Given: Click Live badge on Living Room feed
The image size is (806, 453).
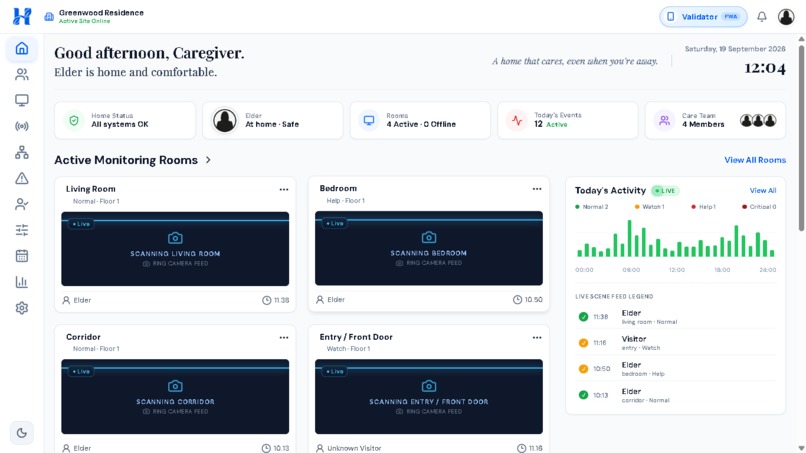Looking at the screenshot, I should 81,224.
